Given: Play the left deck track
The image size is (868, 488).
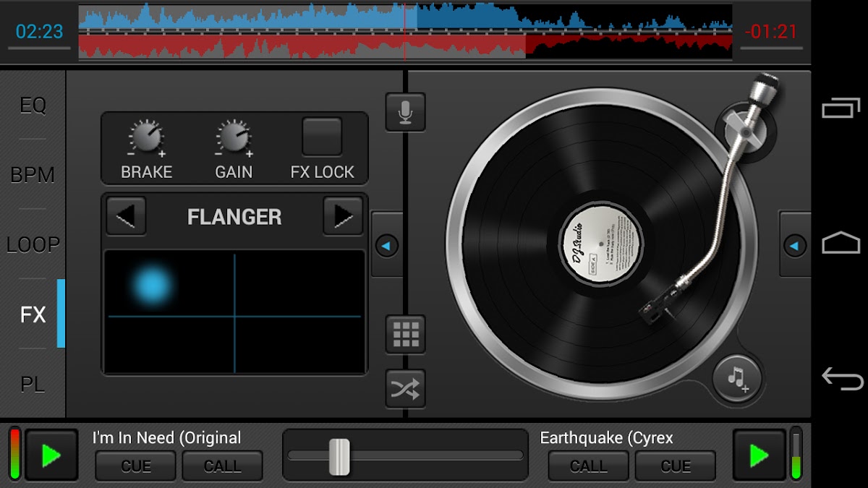Looking at the screenshot, I should pos(51,455).
